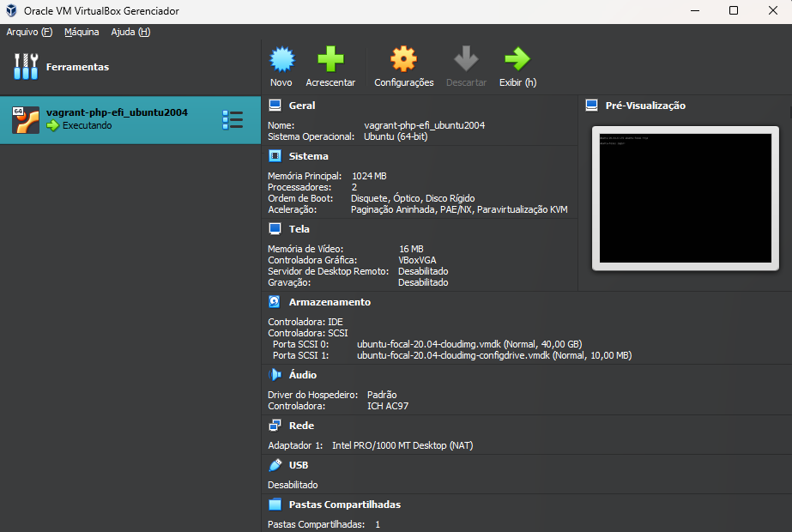
Task: Click boot order 'Disquete, Óptico, Disco Rígido'
Action: coord(413,198)
